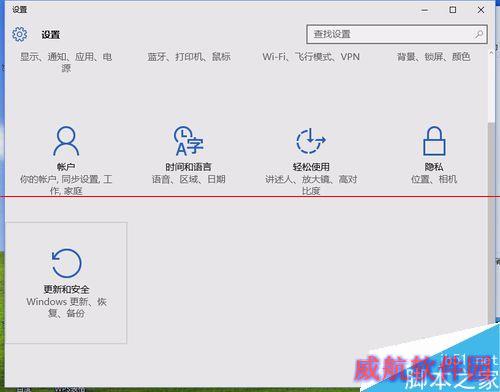Viewport: 500px width, 392px height.
Task: Click the 查找设置 search field
Action: coord(397,34)
